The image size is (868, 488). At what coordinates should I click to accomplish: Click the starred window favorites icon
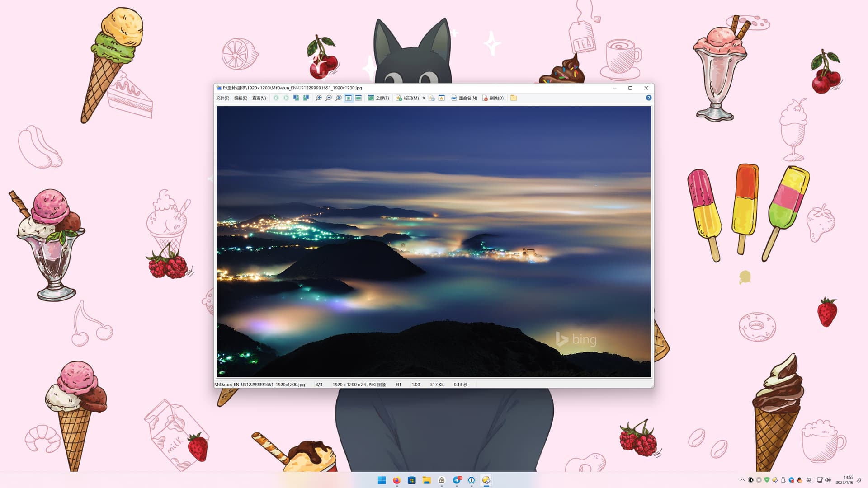coord(442,98)
